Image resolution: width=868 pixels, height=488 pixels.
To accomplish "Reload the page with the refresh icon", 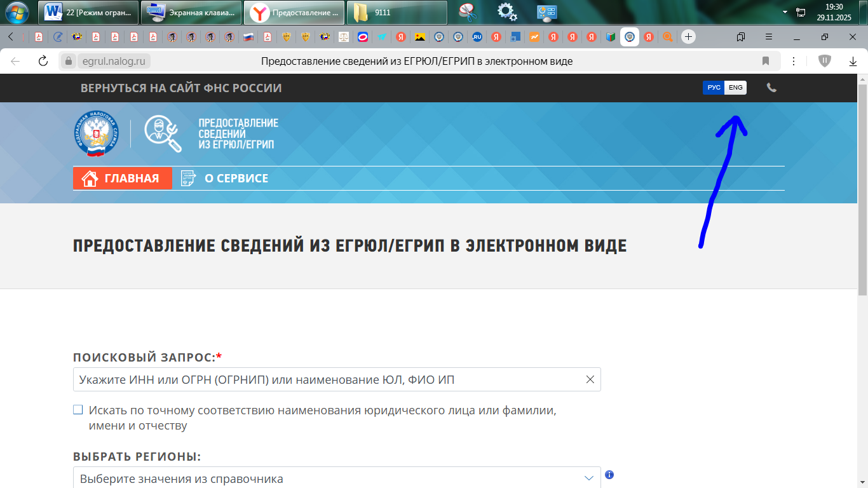I will [43, 61].
